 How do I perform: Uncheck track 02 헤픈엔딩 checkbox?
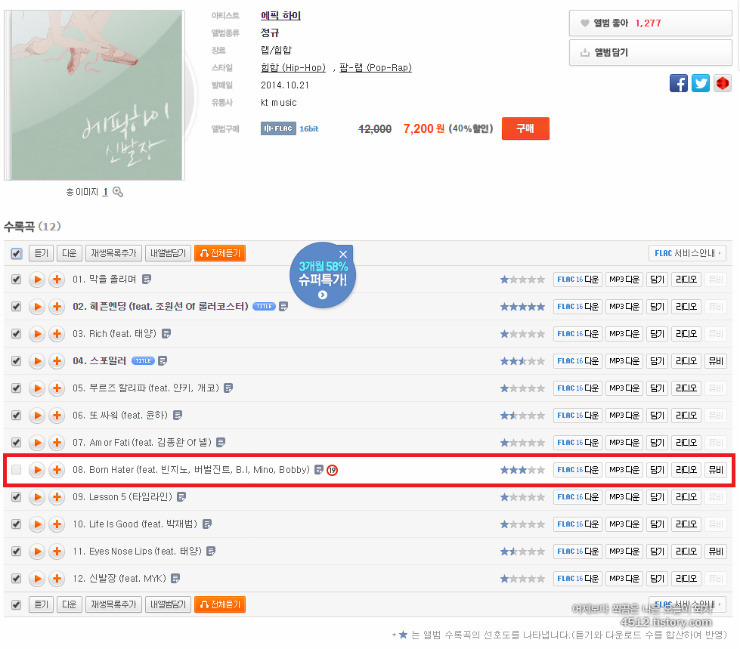tap(16, 307)
